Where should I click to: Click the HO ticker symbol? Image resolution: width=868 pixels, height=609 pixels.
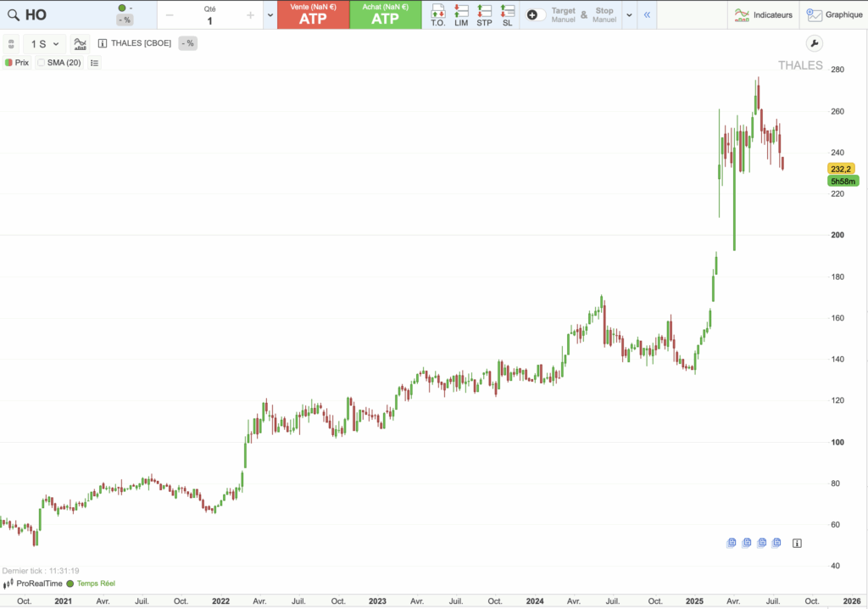[36, 15]
